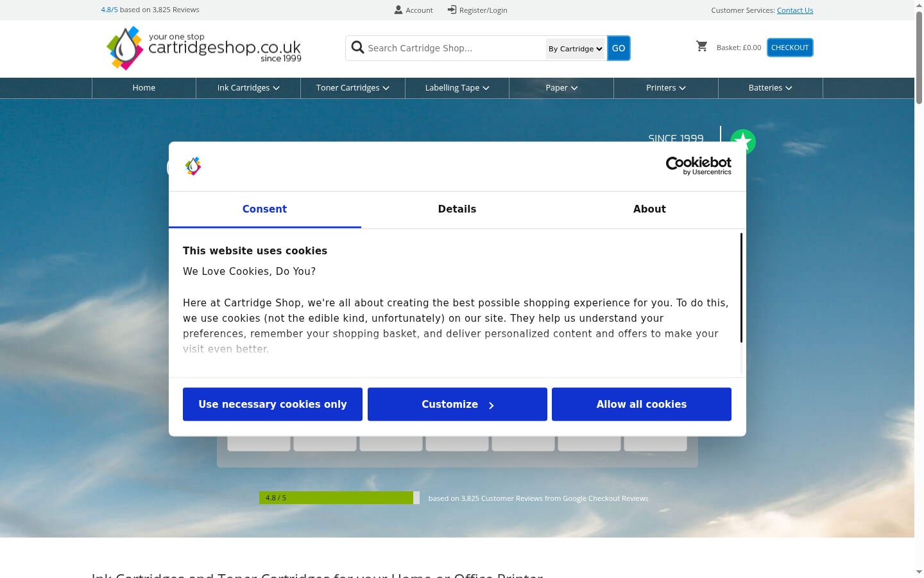Viewport: 924px width, 578px height.
Task: Click the 'Customer Services:' label
Action: tap(742, 10)
